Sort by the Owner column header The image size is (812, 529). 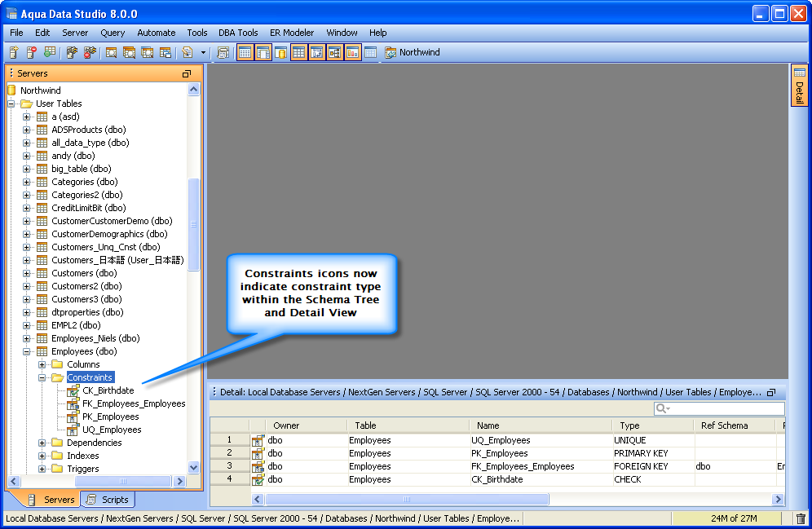pos(306,425)
